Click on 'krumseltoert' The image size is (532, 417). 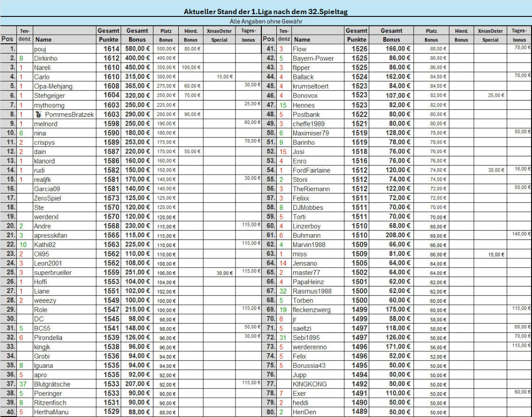311,86
